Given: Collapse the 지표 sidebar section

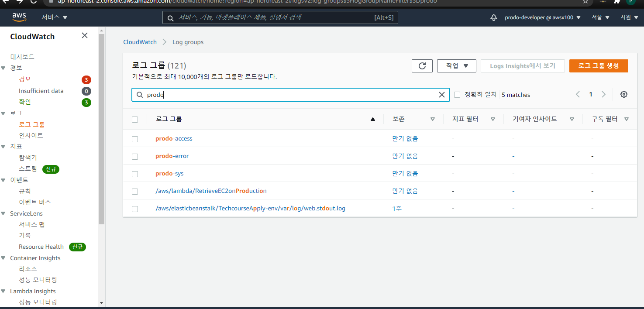Looking at the screenshot, I should coord(3,147).
